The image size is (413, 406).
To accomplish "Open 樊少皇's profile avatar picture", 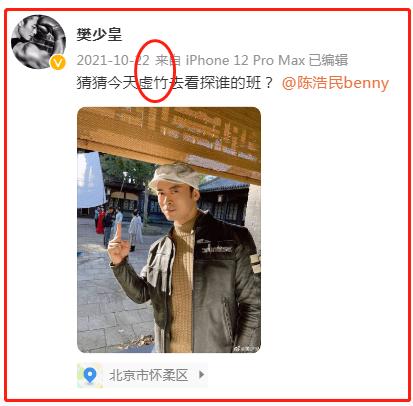I will pos(38,42).
